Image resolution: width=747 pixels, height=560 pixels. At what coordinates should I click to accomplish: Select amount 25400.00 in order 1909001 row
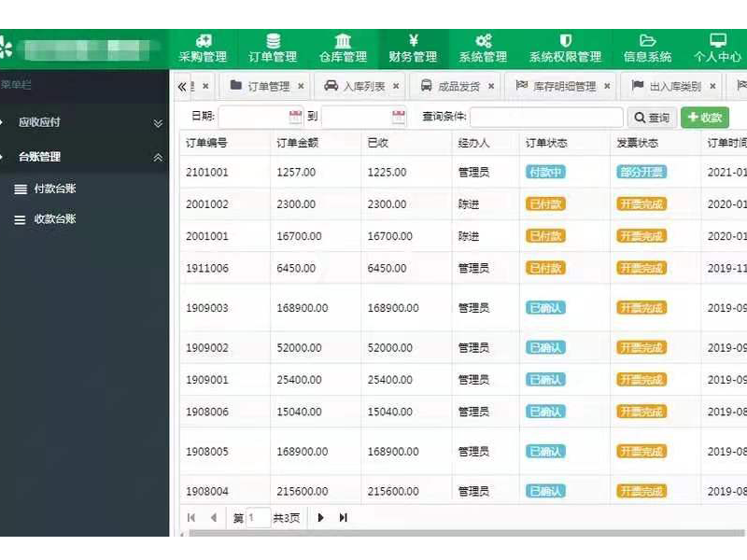click(299, 380)
